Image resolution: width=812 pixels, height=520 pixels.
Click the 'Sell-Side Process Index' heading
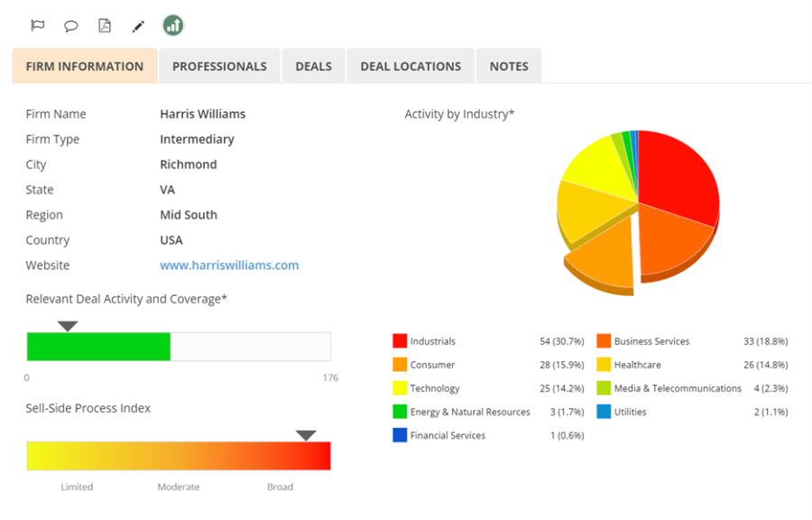tap(88, 408)
